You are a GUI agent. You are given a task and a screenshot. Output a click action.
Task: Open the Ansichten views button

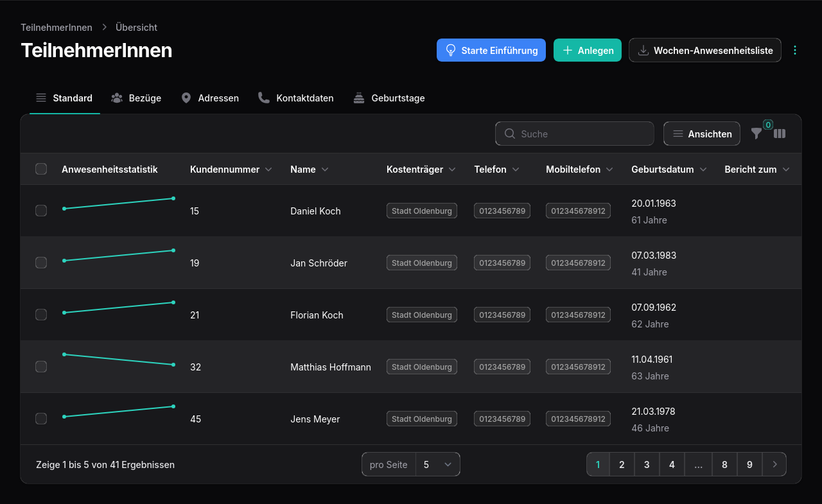tap(702, 134)
